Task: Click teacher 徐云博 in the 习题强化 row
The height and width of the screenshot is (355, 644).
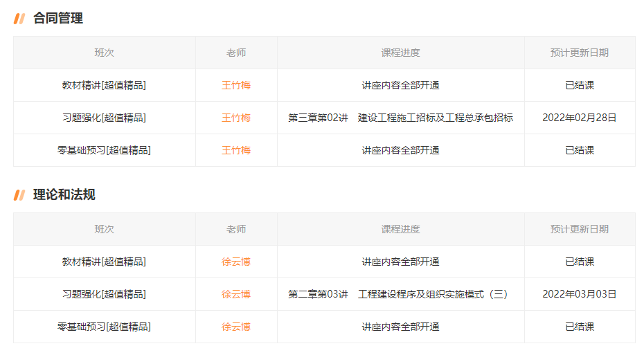Action: (x=236, y=294)
